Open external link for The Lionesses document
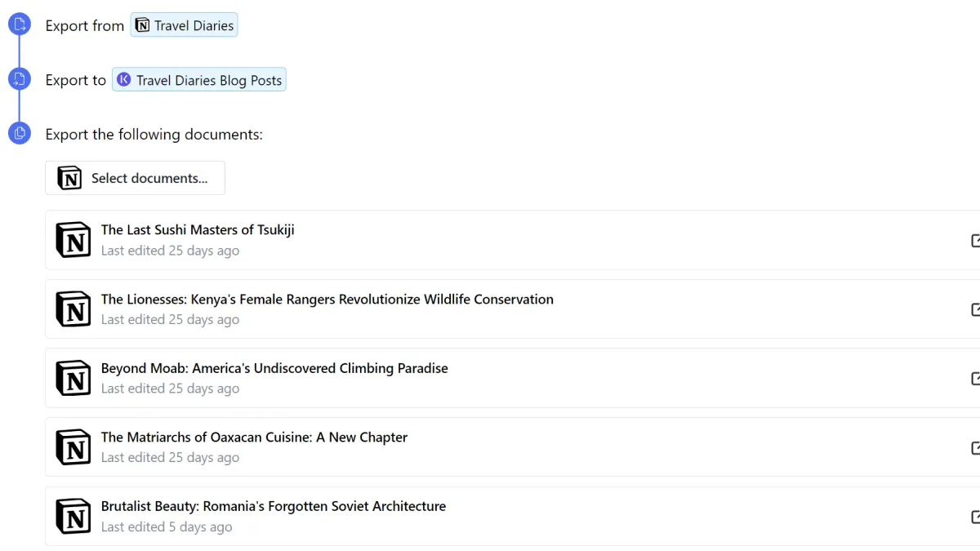Viewport: 980px width, 551px height. [975, 309]
